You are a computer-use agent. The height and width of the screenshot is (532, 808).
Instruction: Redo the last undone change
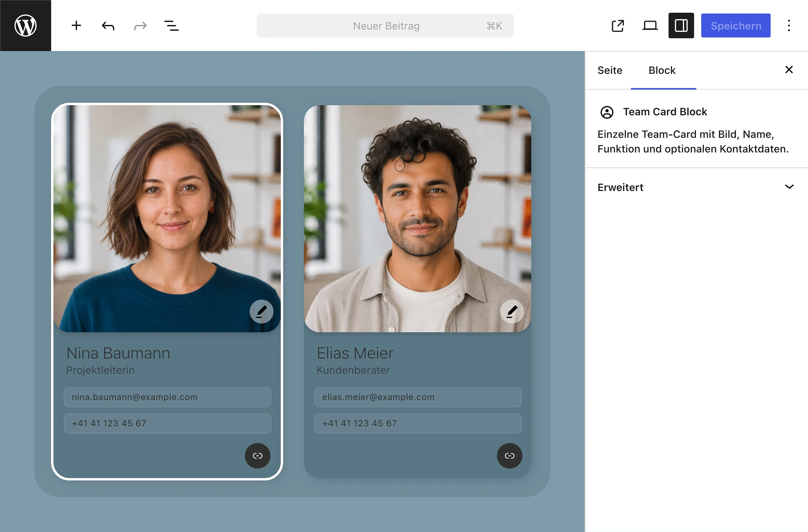pyautogui.click(x=140, y=26)
